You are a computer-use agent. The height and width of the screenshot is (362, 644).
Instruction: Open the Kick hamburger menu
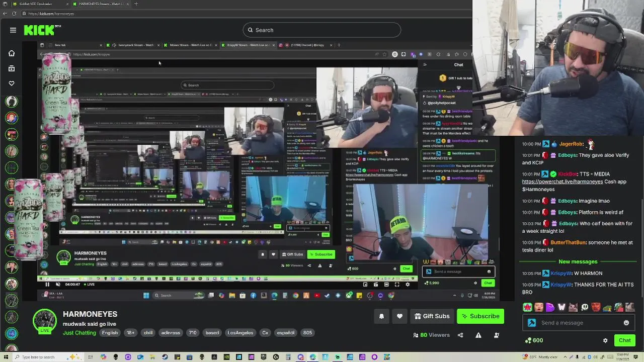click(x=13, y=30)
